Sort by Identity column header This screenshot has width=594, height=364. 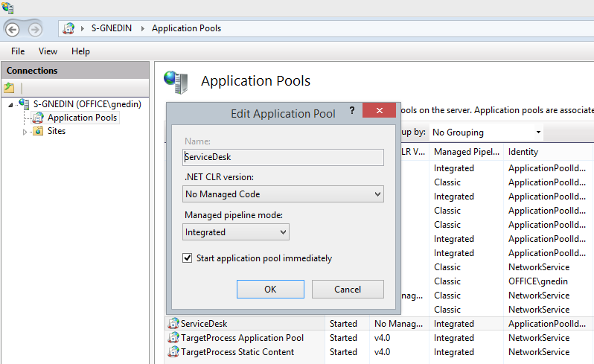pyautogui.click(x=549, y=152)
